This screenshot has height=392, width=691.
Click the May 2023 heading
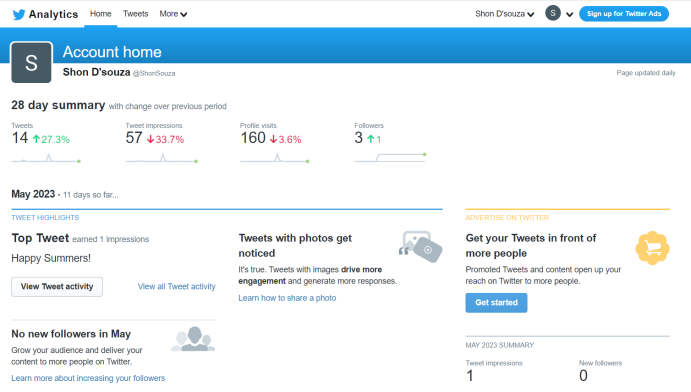[x=33, y=194]
